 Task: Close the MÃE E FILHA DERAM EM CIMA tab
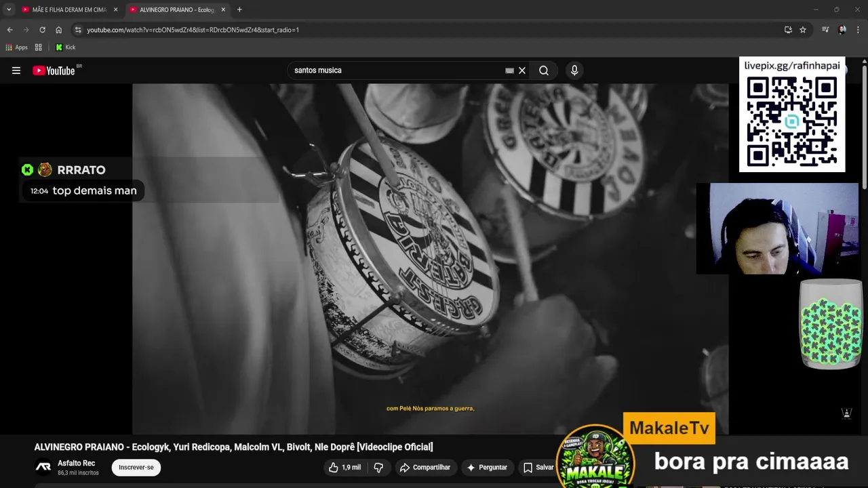tap(115, 9)
